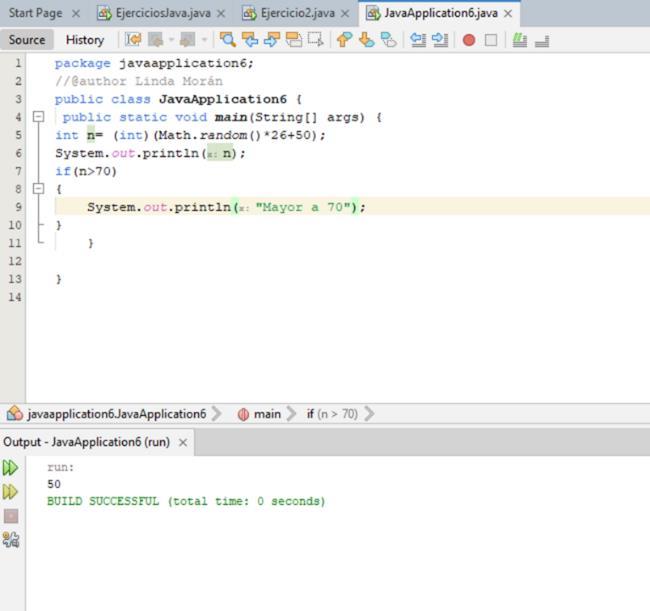The image size is (650, 611).
Task: Switch to History view
Action: (x=84, y=40)
